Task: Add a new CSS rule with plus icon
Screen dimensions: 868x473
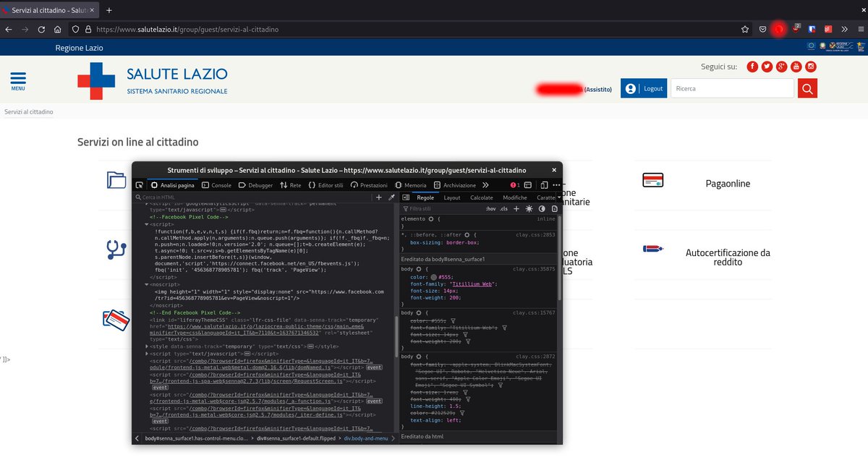Action: click(x=516, y=208)
